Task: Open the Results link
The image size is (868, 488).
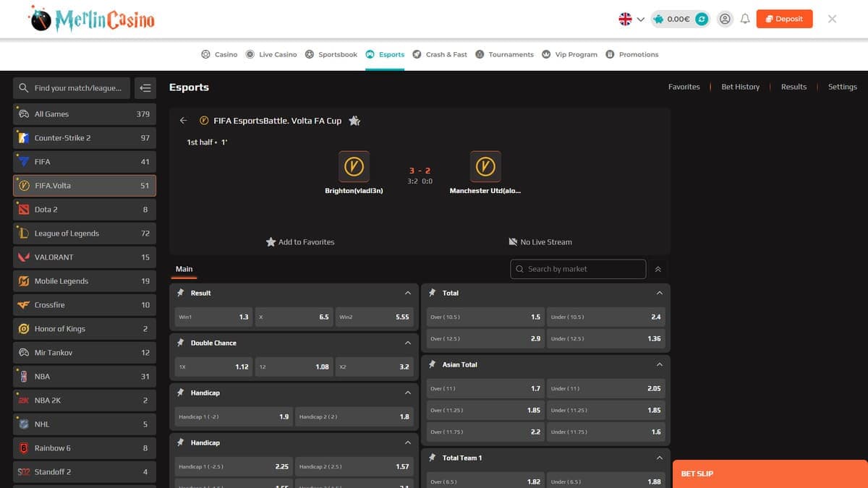Action: pos(793,87)
